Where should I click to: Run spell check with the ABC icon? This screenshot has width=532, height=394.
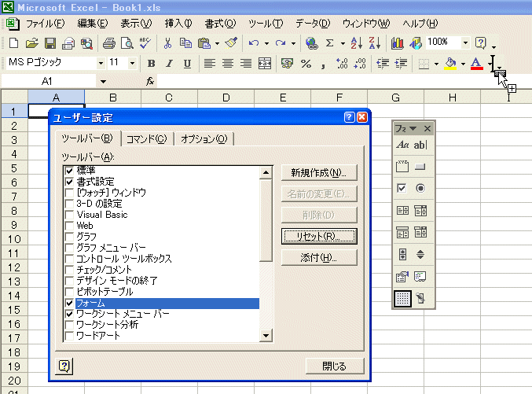[145, 43]
